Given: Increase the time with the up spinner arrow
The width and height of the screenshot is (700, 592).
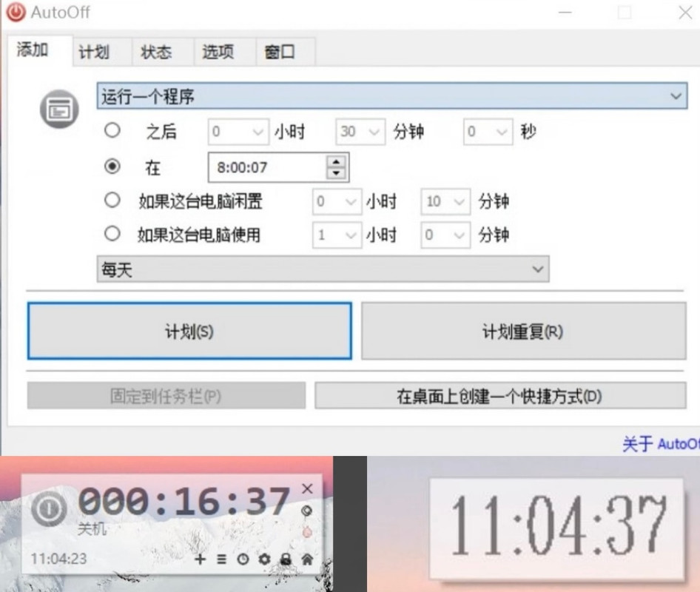Looking at the screenshot, I should pyautogui.click(x=336, y=161).
